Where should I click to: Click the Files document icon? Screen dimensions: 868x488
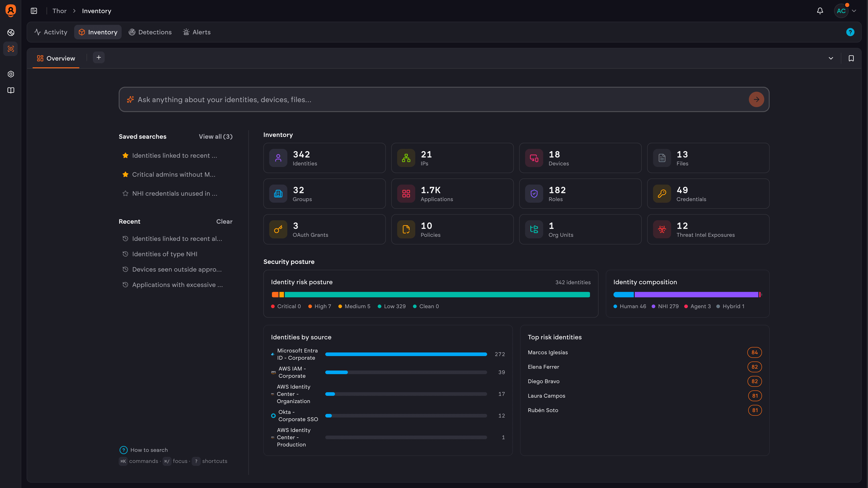point(662,158)
